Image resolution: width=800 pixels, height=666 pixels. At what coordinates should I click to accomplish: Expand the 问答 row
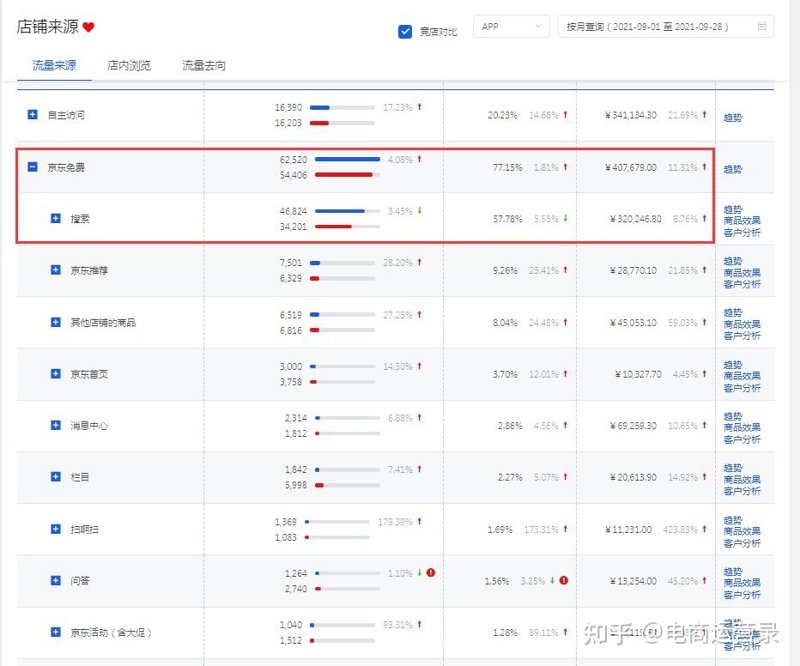point(56,580)
